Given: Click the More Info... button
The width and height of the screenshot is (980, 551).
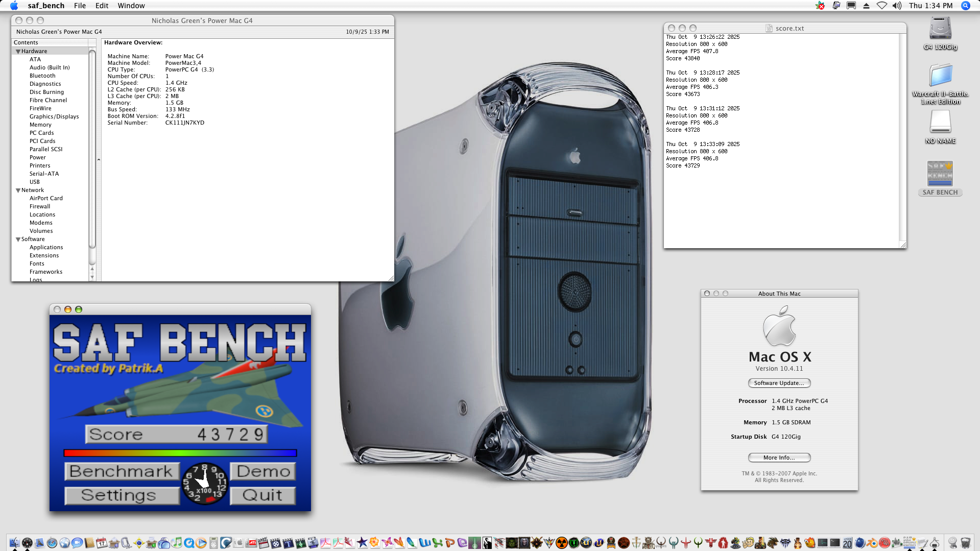Looking at the screenshot, I should pyautogui.click(x=779, y=458).
